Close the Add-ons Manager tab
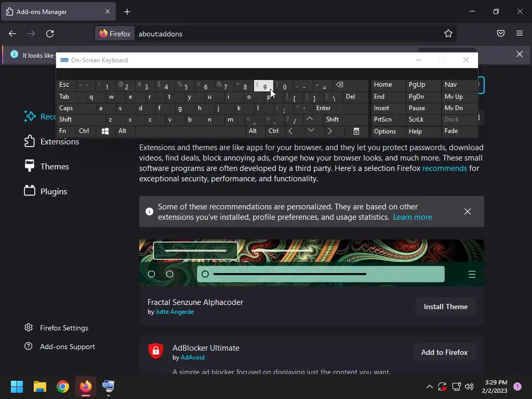Image resolution: width=532 pixels, height=399 pixels. point(107,11)
